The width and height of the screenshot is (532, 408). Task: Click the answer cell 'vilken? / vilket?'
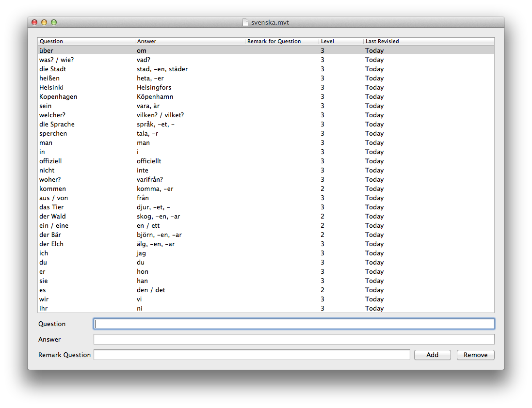(x=160, y=115)
